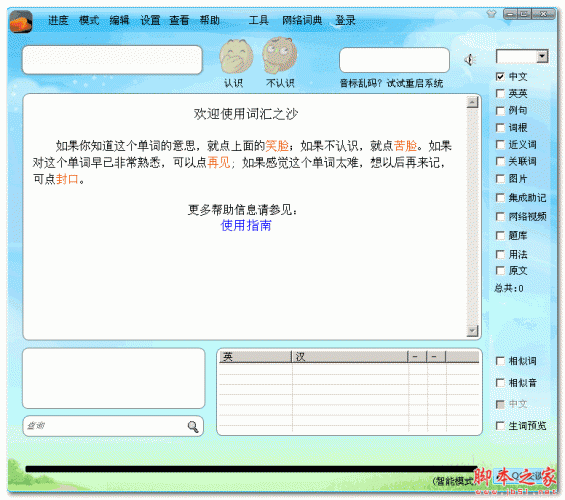Open the 使用指南 link

[246, 226]
